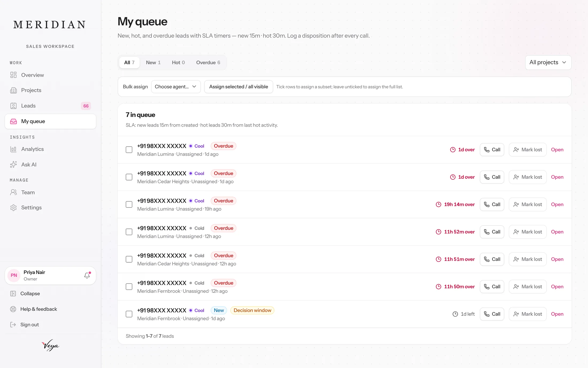Image resolution: width=588 pixels, height=368 pixels.
Task: Switch to the Hot 0 tab
Action: pyautogui.click(x=178, y=62)
